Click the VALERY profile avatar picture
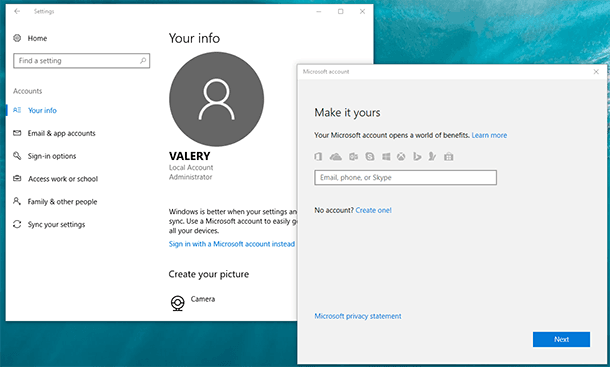Image resolution: width=610 pixels, height=367 pixels. pyautogui.click(x=216, y=99)
